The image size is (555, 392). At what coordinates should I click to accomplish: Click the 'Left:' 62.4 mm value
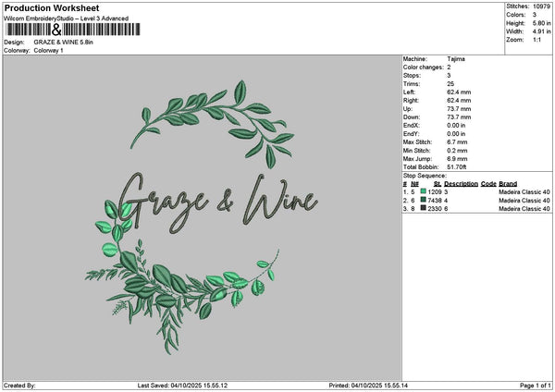tap(459, 92)
